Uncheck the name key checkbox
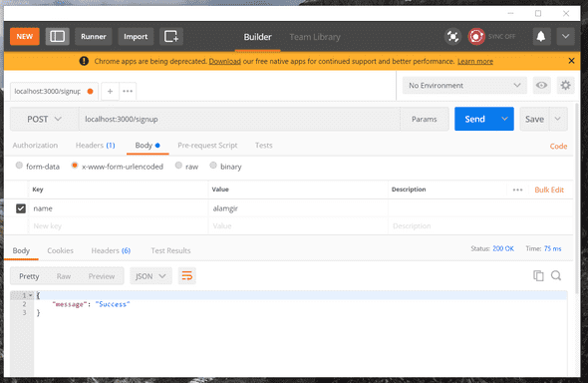 (x=21, y=208)
